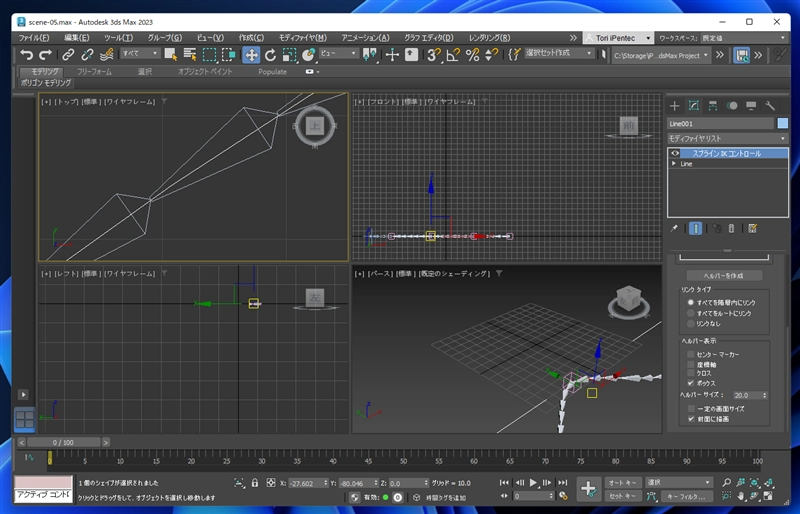Activate the Select and Move tool
800x514 pixels.
[251, 55]
